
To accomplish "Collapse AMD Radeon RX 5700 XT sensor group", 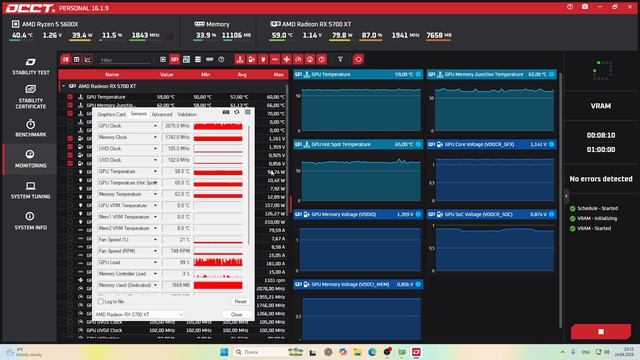I will 64,86.
